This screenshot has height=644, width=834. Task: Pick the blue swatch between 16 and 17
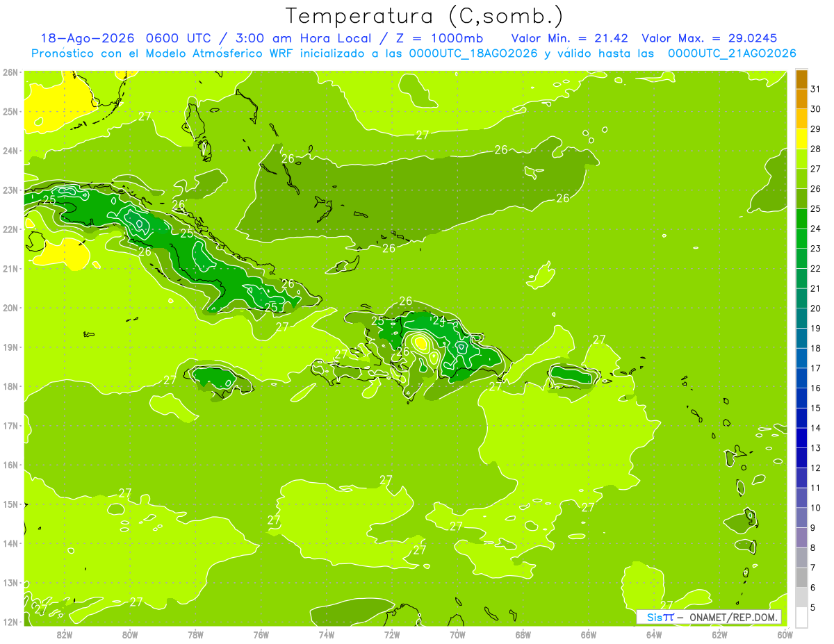801,378
